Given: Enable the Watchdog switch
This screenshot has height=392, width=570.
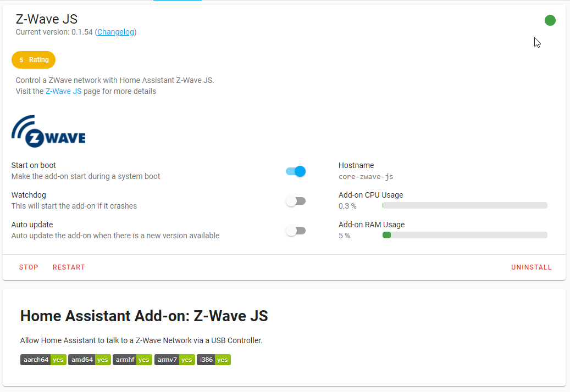Looking at the screenshot, I should (296, 200).
